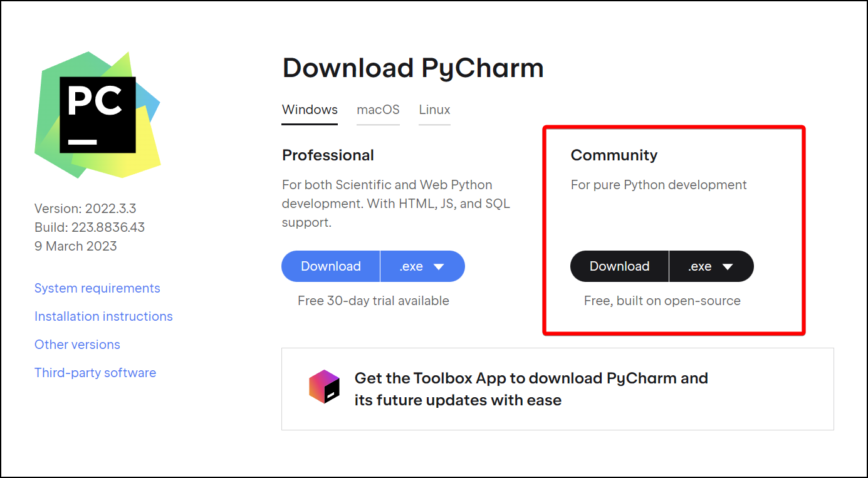Click the Download PyCharm heading
The height and width of the screenshot is (478, 868).
coord(413,68)
